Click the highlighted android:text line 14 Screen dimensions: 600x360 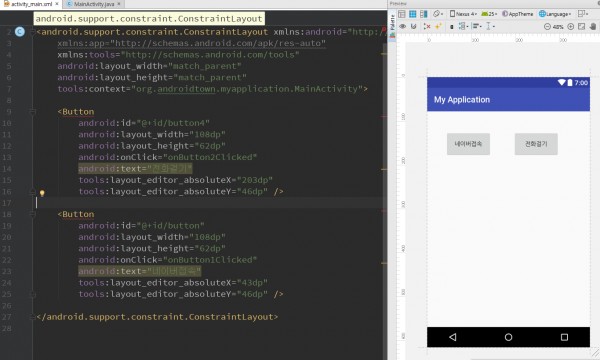135,169
